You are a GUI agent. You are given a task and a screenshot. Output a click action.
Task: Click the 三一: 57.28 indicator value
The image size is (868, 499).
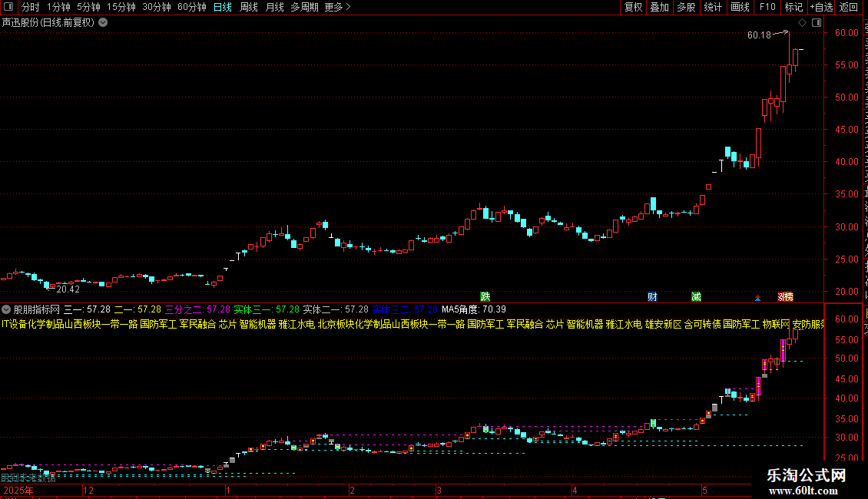(x=87, y=309)
